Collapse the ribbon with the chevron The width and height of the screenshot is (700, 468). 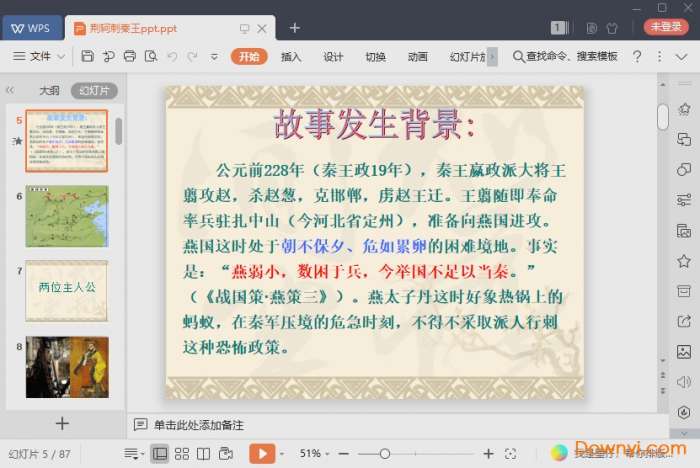point(681,57)
